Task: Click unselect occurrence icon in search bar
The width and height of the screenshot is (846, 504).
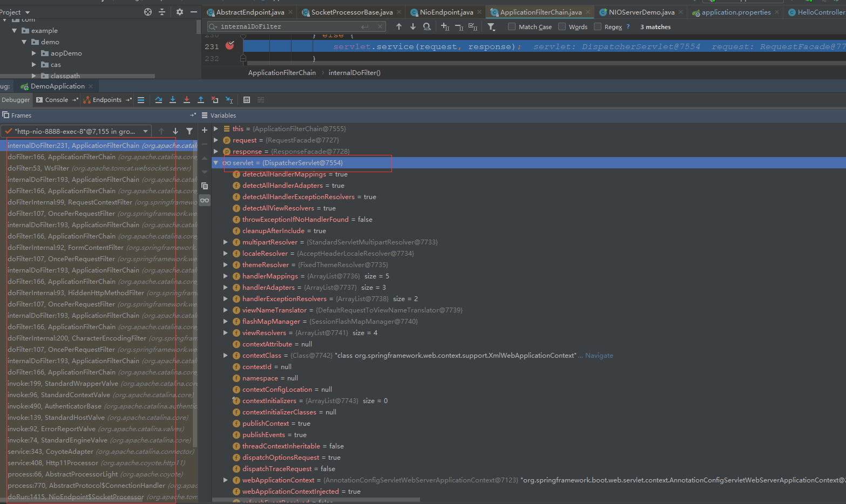Action: click(459, 26)
